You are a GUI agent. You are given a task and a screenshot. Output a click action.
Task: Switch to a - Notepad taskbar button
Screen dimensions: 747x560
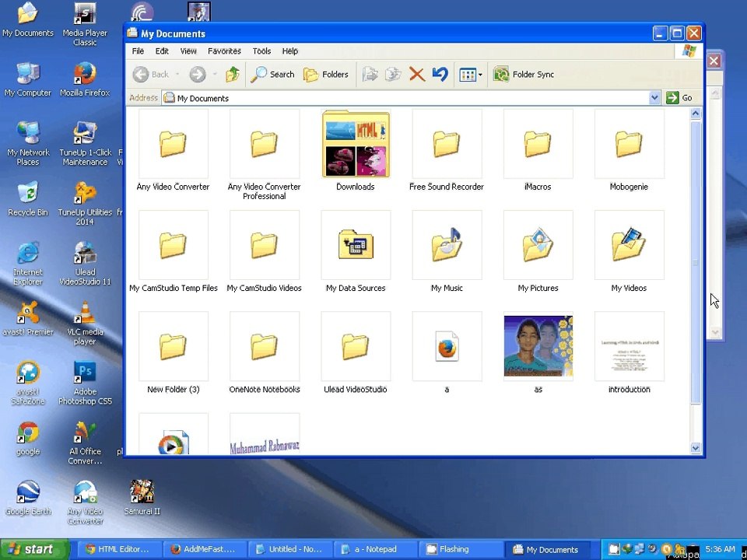pyautogui.click(x=375, y=550)
